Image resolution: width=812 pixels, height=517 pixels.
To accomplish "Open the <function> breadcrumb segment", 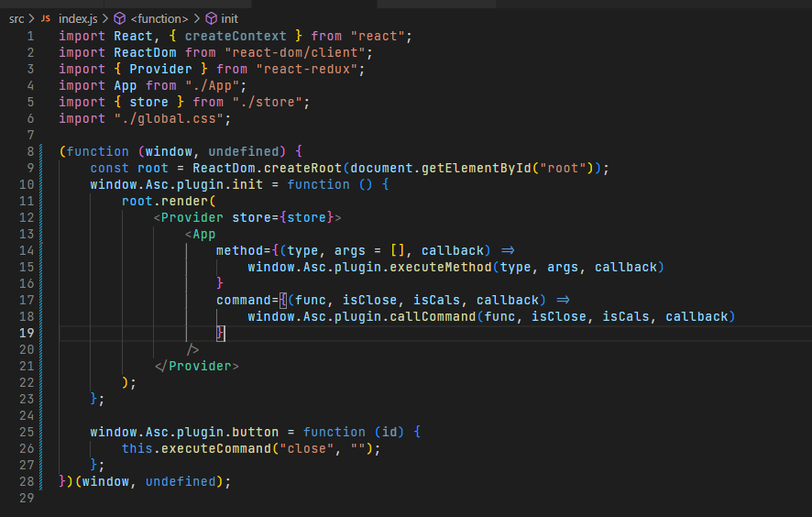I will (x=159, y=18).
